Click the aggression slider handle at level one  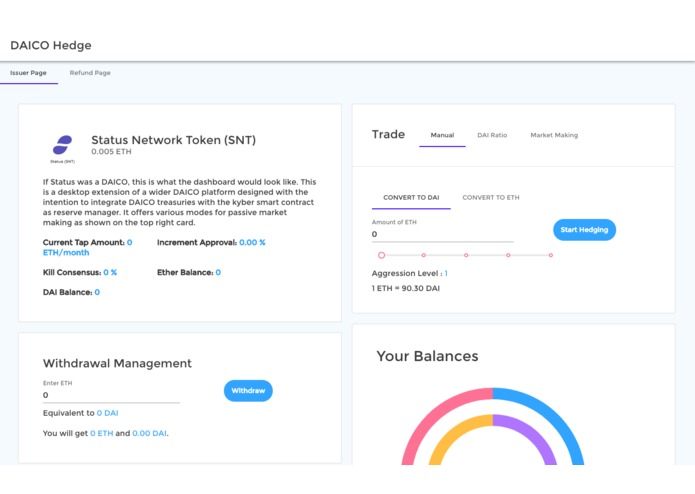coord(381,255)
